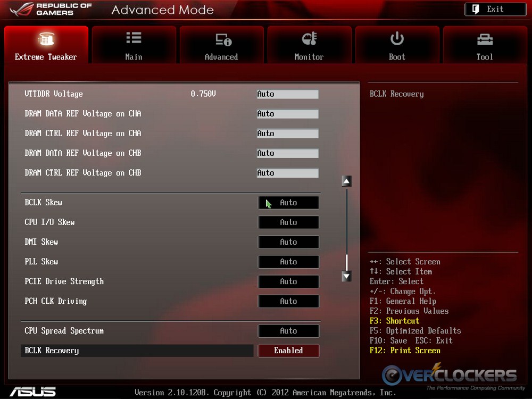Open the DMI Skew dropdown

click(x=288, y=242)
